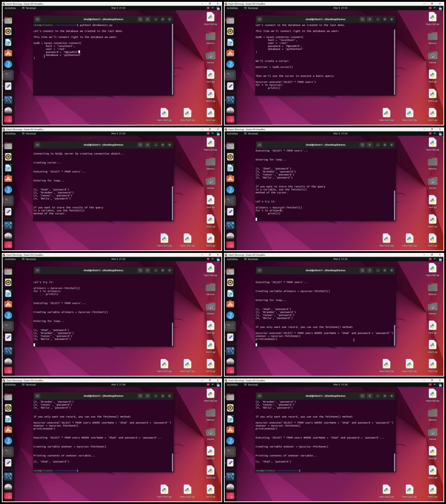This screenshot has height=504, width=446.
Task: Select Home folder icon, 'create a cursor' screenshot
Action: click(432, 57)
